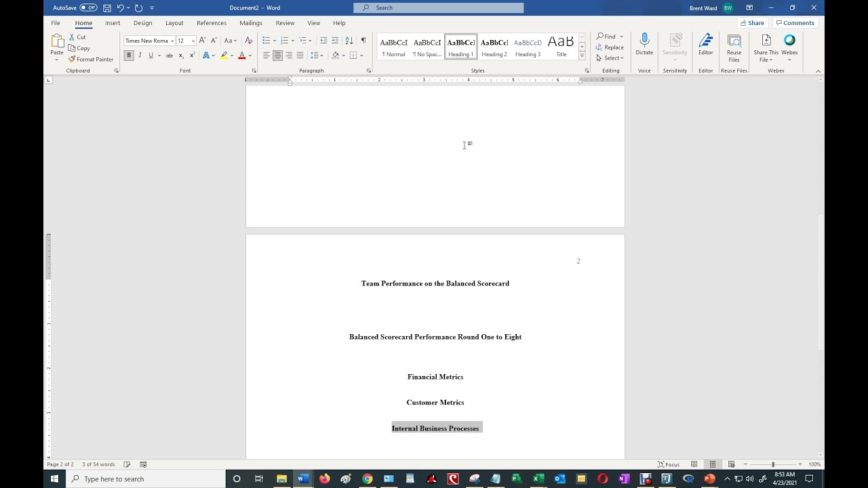The image size is (868, 488).
Task: Set Center paragraph alignment
Action: click(277, 56)
